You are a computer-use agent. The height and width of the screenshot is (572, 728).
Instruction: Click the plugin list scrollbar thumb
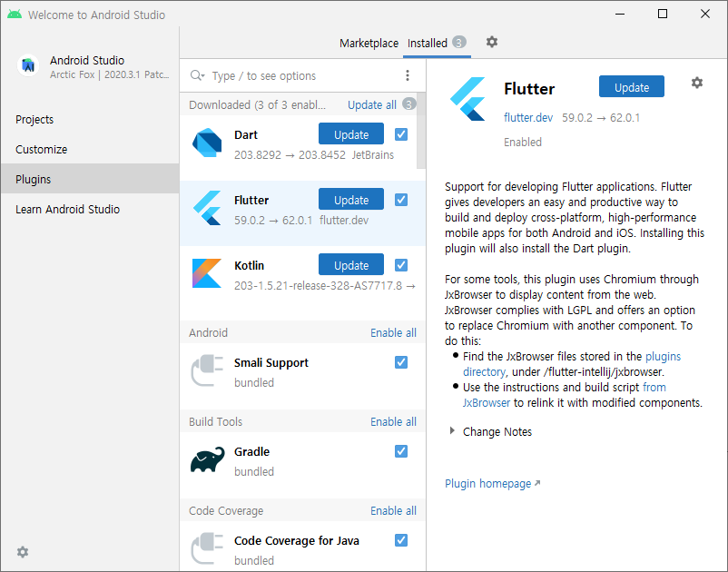(x=420, y=131)
